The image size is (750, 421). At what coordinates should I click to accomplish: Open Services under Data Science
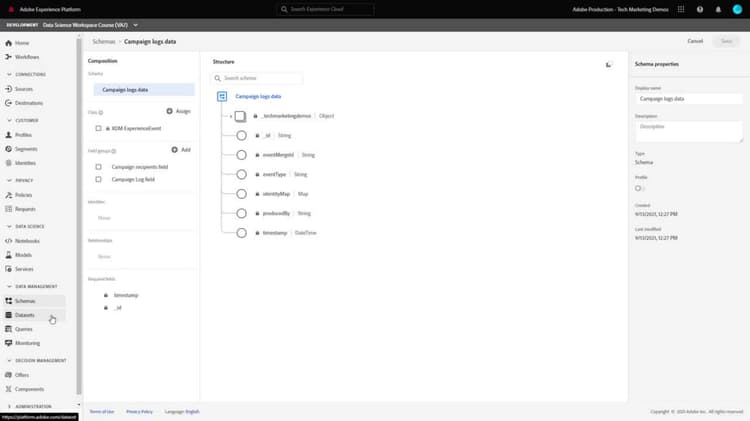(x=24, y=269)
